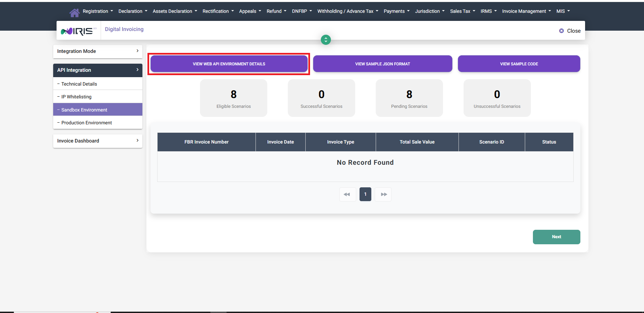Click the Eligible Scenarios counter card
The height and width of the screenshot is (313, 644).
(x=233, y=98)
